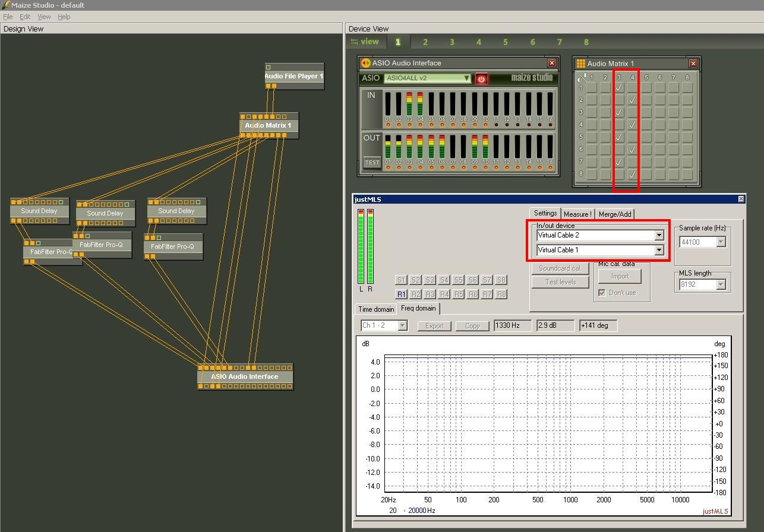Switch to Device View page 5
Viewport: 764px width, 532px height.
point(506,42)
